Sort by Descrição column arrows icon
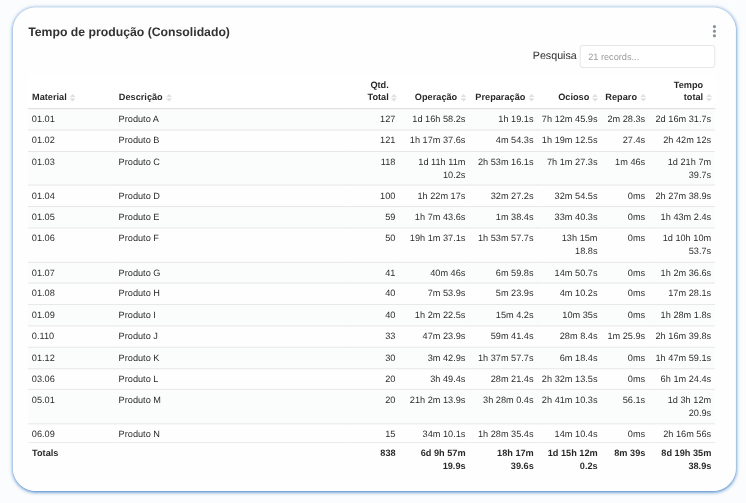 pos(169,98)
